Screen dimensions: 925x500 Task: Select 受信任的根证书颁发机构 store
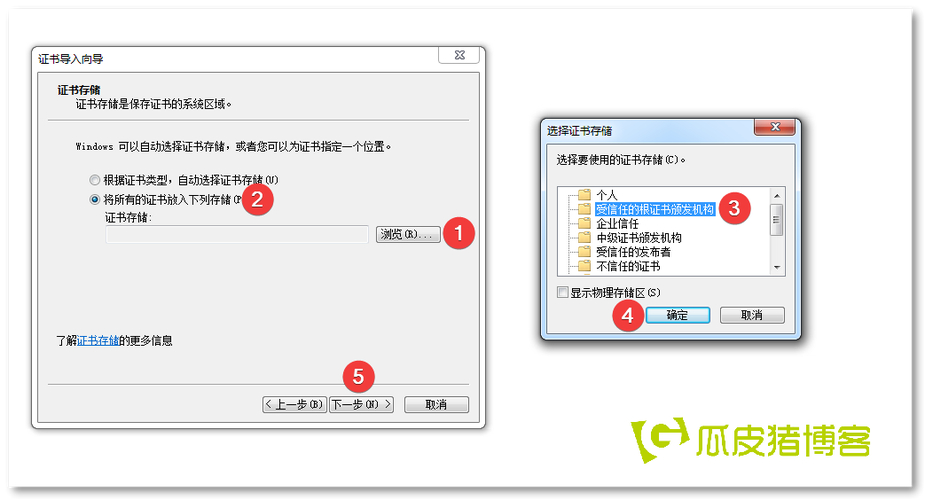coord(655,209)
